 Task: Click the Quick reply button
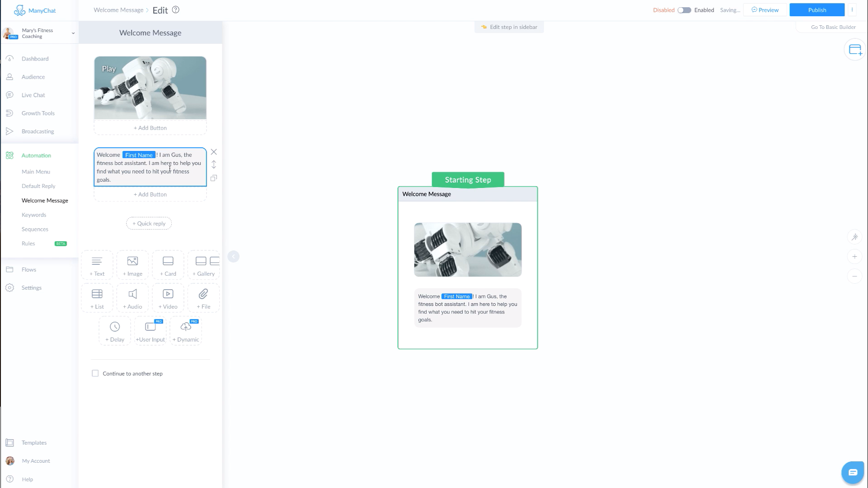(x=149, y=223)
